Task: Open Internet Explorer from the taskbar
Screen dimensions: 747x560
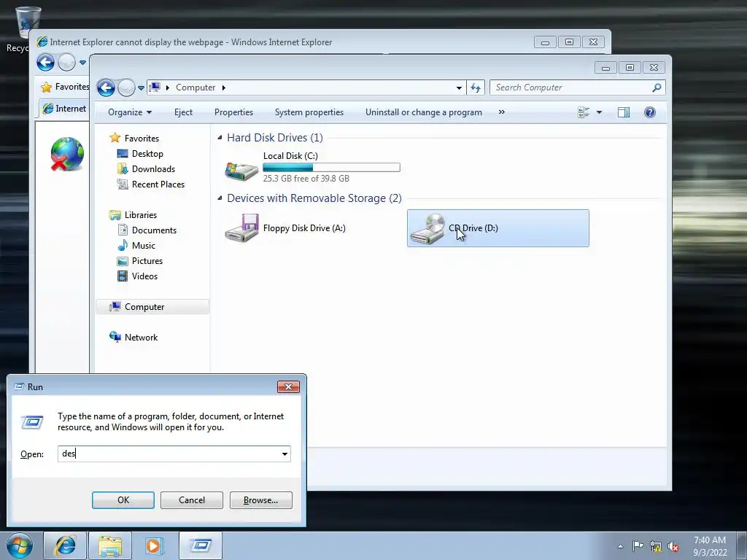Action: tap(65, 545)
